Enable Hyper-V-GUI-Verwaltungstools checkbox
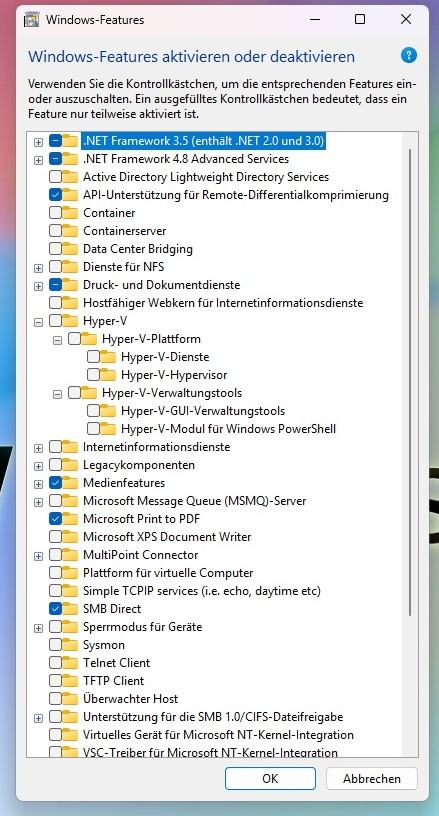This screenshot has width=439, height=816. coord(94,411)
